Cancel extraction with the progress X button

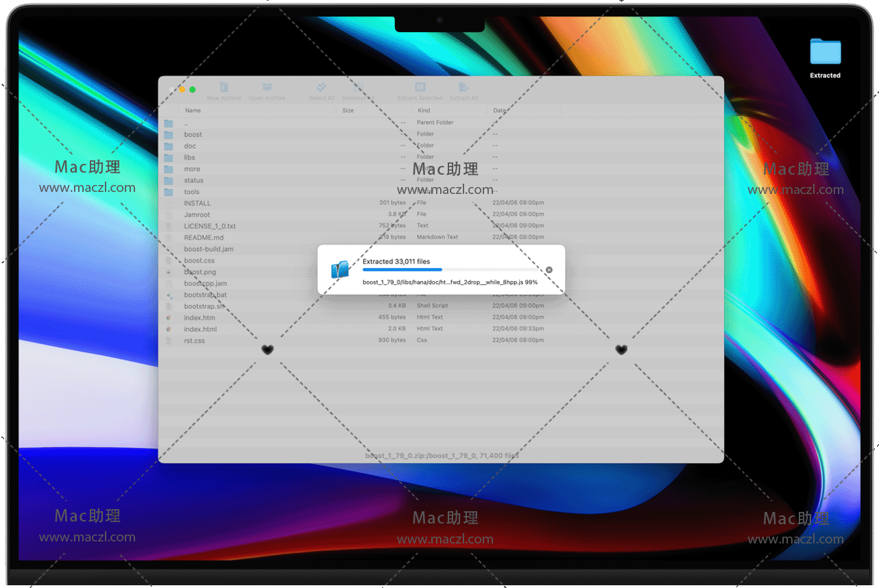point(549,270)
